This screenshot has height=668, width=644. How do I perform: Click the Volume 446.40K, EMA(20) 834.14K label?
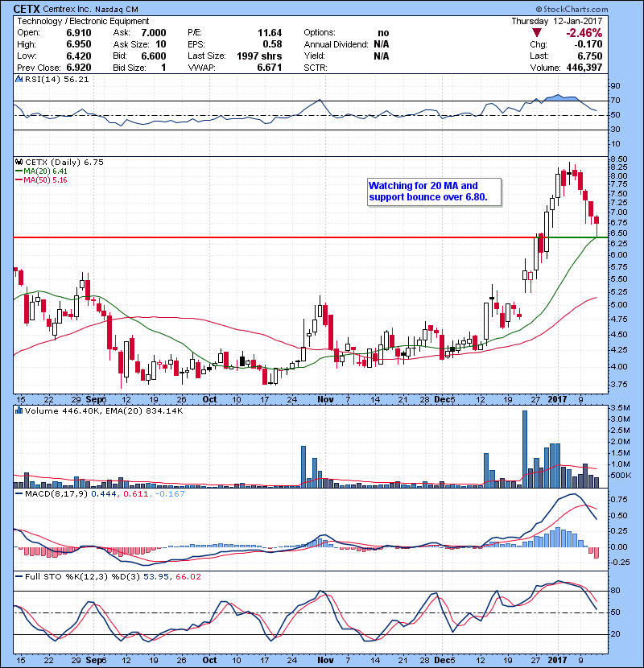(104, 411)
